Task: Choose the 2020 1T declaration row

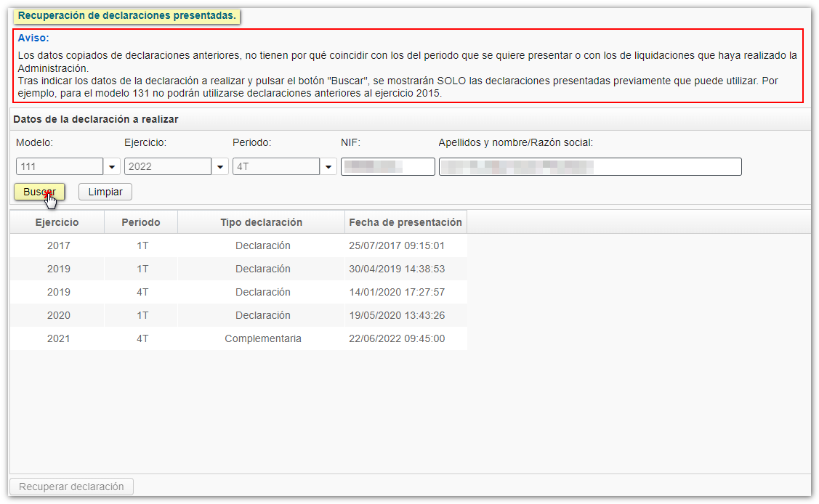Action: pyautogui.click(x=238, y=315)
